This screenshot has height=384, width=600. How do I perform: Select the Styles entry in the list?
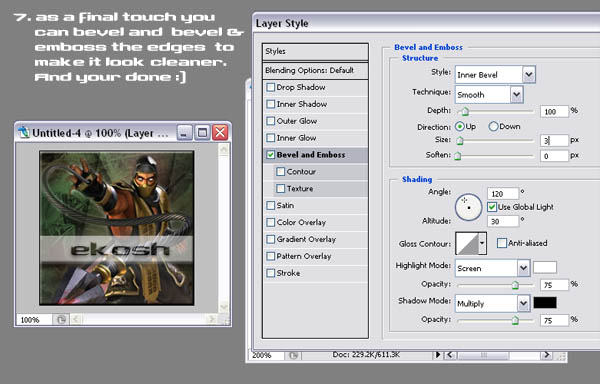pyautogui.click(x=315, y=51)
